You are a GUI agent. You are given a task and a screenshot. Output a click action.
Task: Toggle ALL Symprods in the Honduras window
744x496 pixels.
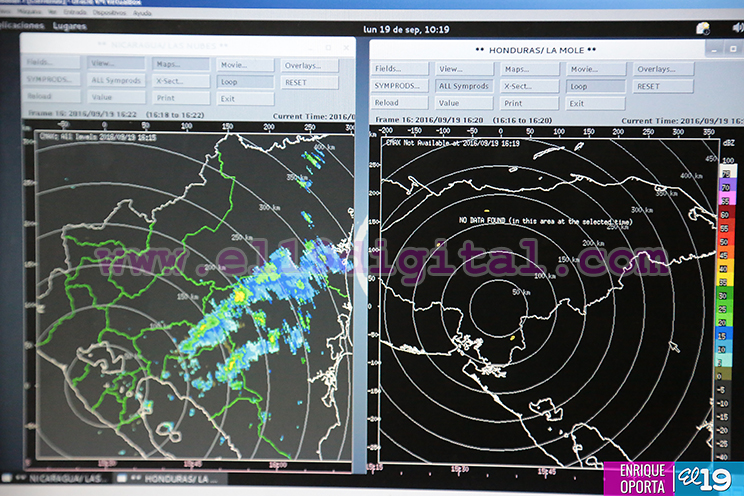tap(464, 86)
